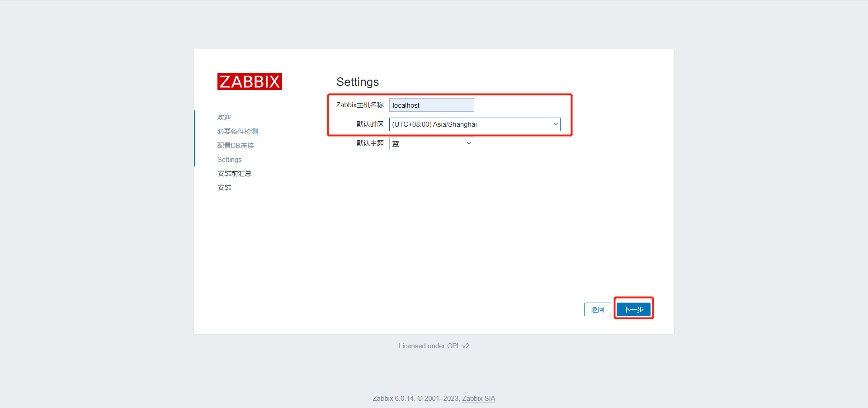The height and width of the screenshot is (408, 868).
Task: Select the 安装 step in sidebar
Action: tap(224, 188)
